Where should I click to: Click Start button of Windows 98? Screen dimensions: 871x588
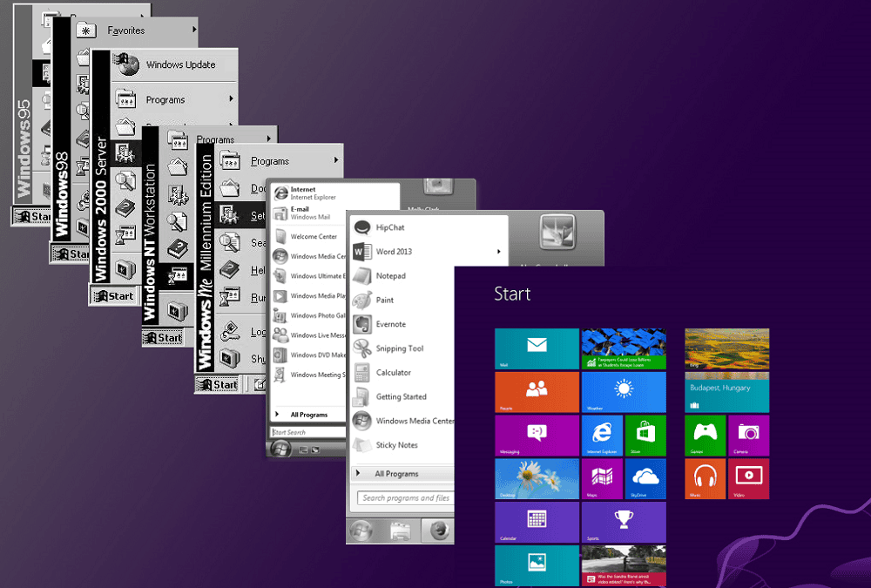pyautogui.click(x=71, y=254)
